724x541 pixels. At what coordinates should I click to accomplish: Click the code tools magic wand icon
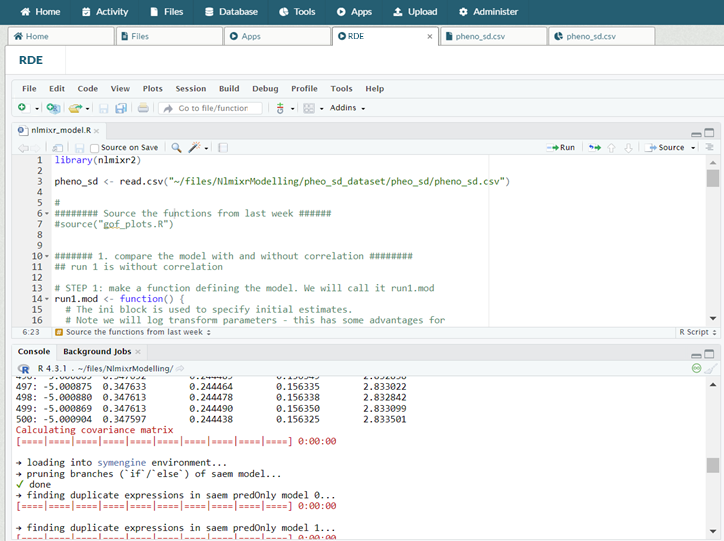click(195, 147)
